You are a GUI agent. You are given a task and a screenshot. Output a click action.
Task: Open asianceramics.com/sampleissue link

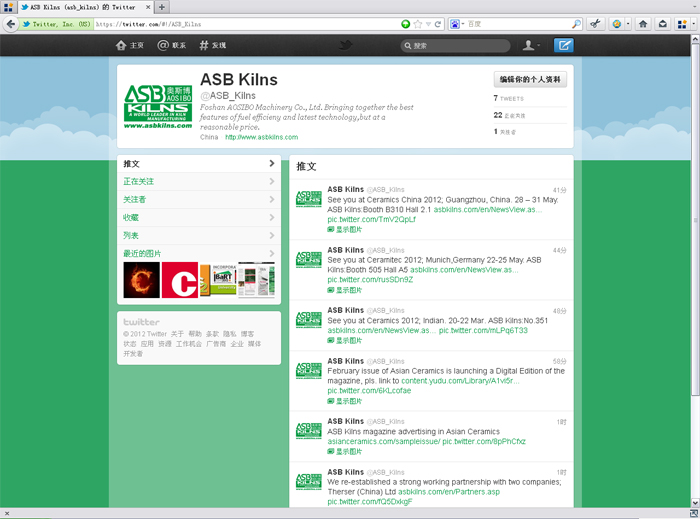pyautogui.click(x=383, y=441)
